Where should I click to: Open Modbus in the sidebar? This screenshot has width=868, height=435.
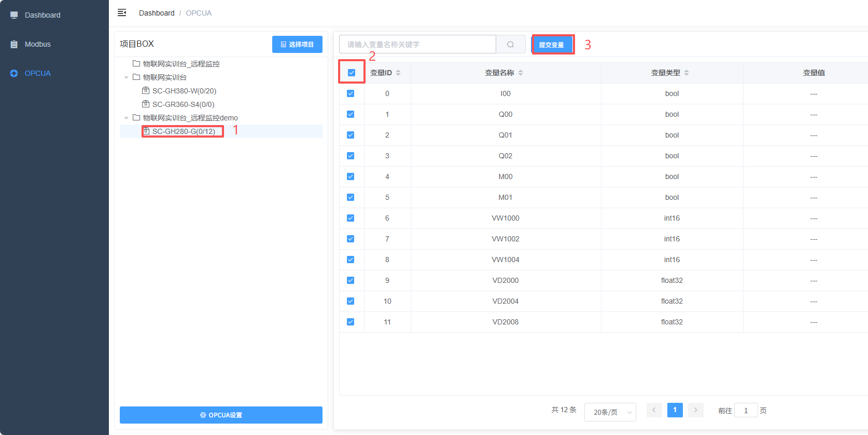click(38, 44)
